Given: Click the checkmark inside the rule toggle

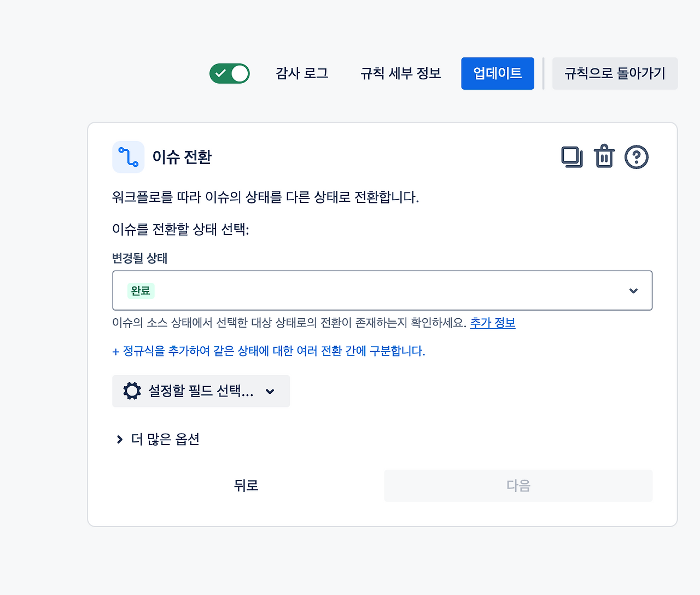Looking at the screenshot, I should [221, 73].
